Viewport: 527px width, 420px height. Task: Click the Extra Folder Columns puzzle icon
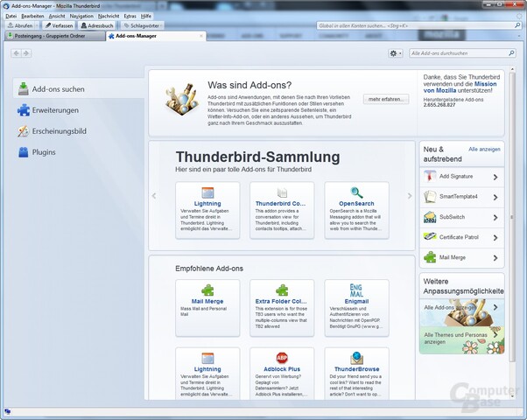tap(282, 290)
